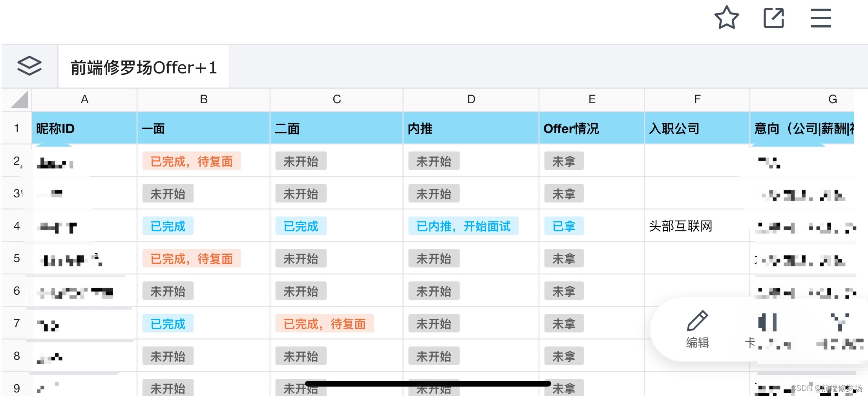
Task: Select row 6 number header
Action: point(16,291)
